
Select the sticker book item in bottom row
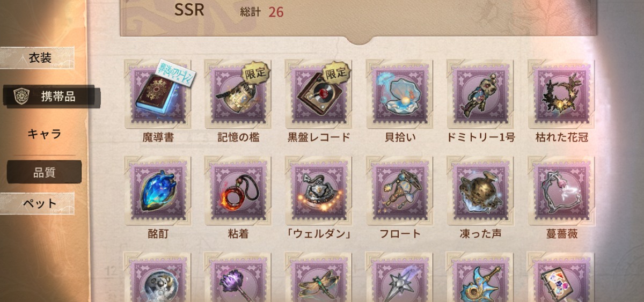tap(561, 278)
